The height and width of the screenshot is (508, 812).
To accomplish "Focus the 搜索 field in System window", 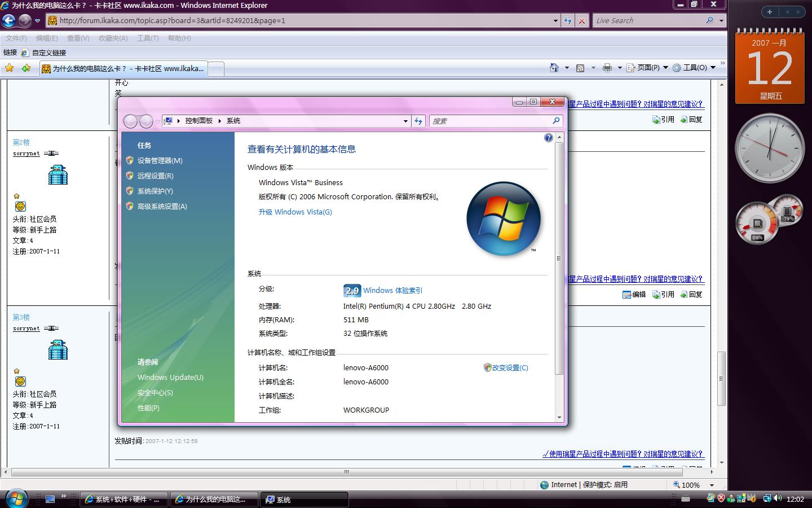I will (x=490, y=121).
